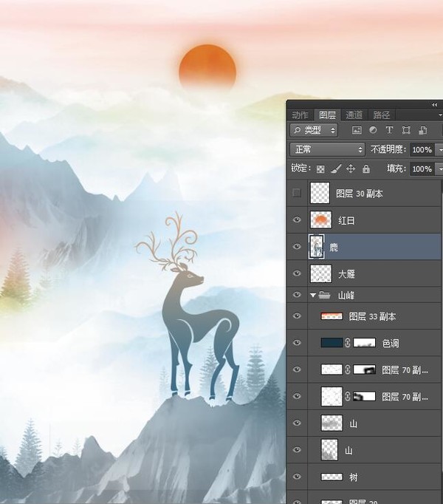Hide the 大雁 layer
The height and width of the screenshot is (504, 443).
[x=297, y=273]
